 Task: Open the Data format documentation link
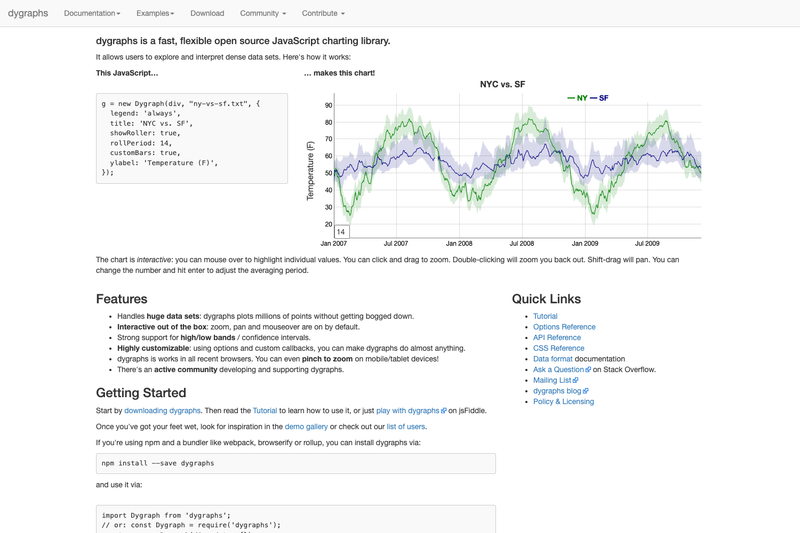(x=553, y=359)
